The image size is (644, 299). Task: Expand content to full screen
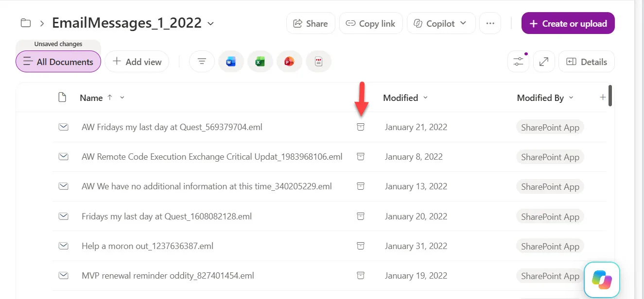pos(544,62)
